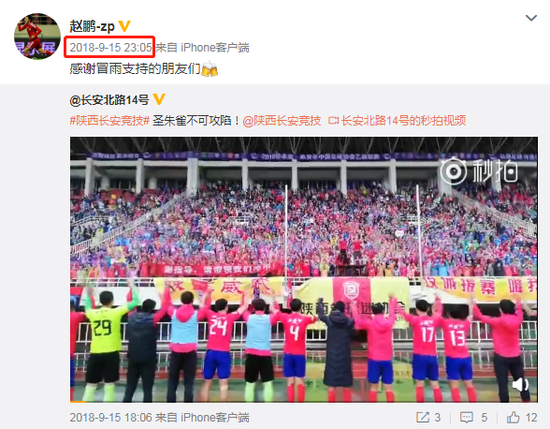Click the verified V badge beside 赵鹏-zp
The image size is (550, 429).
pos(124,26)
